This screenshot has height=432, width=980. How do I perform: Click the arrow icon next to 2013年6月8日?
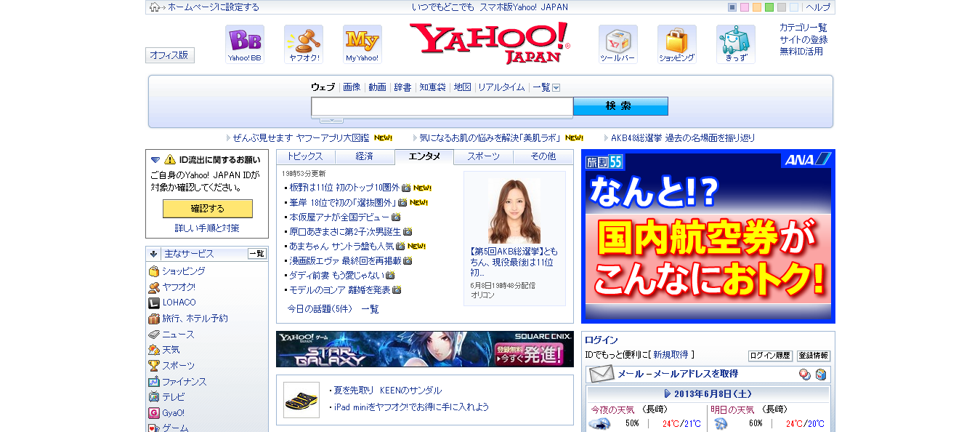[668, 393]
